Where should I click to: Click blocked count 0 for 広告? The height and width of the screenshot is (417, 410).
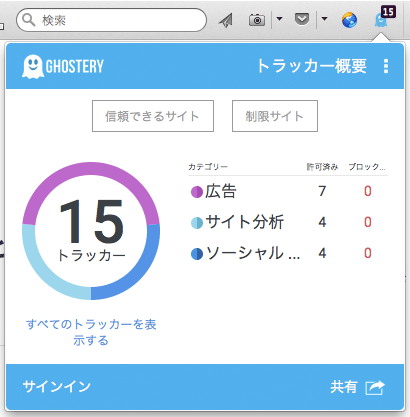(x=367, y=191)
